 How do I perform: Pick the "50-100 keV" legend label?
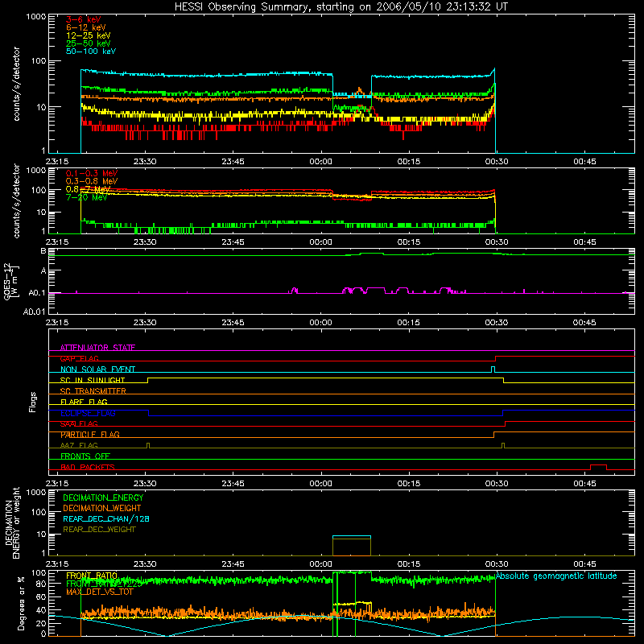click(91, 52)
